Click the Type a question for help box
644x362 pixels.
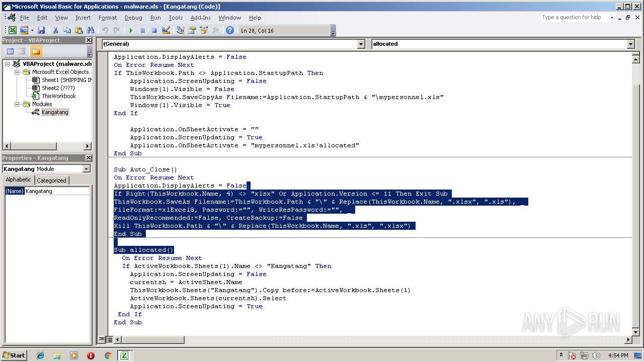click(x=575, y=17)
